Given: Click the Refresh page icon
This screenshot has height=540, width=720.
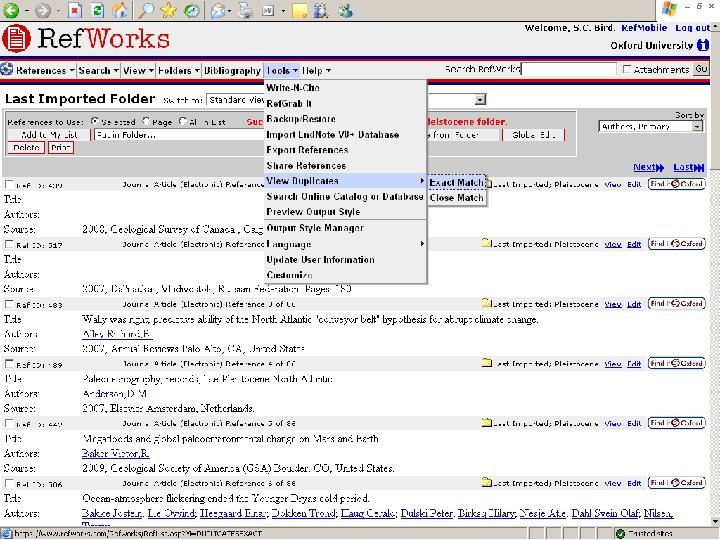Looking at the screenshot, I should 97,10.
